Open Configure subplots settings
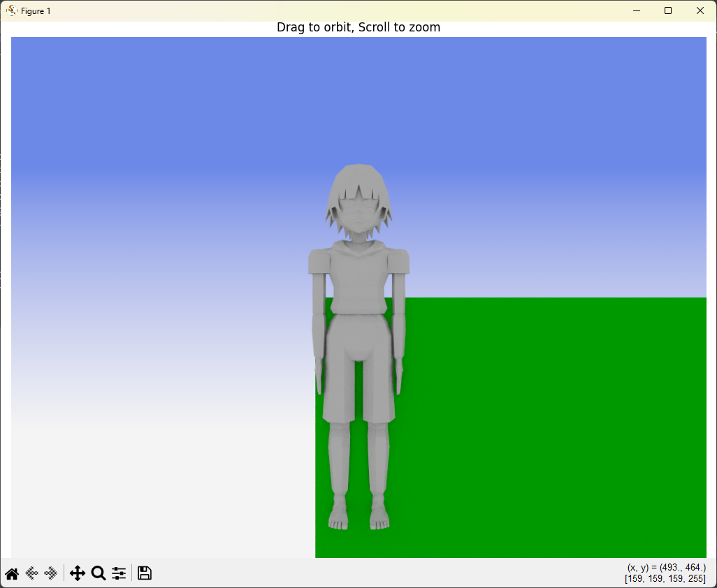The height and width of the screenshot is (588, 717). pos(119,573)
